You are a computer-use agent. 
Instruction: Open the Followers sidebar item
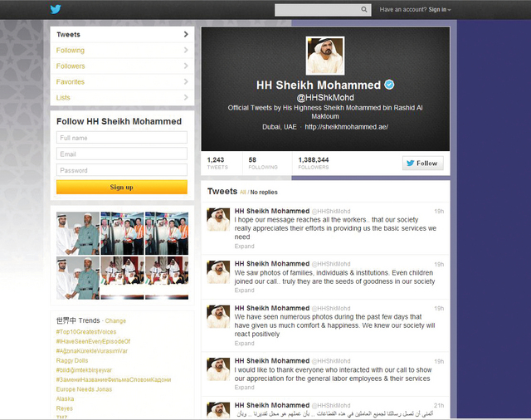[122, 66]
